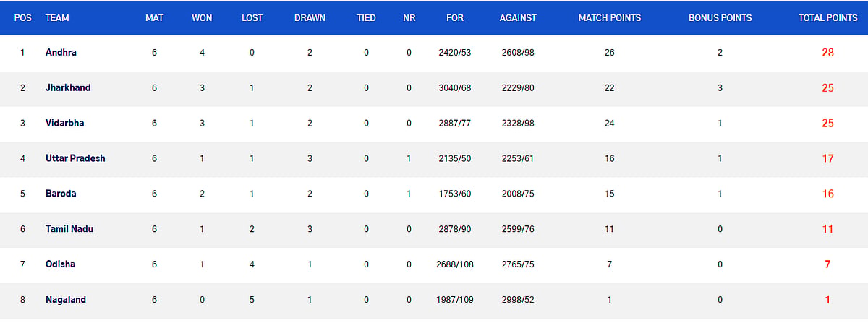The height and width of the screenshot is (323, 868).
Task: Click Odisha's lost count 4
Action: point(252,264)
